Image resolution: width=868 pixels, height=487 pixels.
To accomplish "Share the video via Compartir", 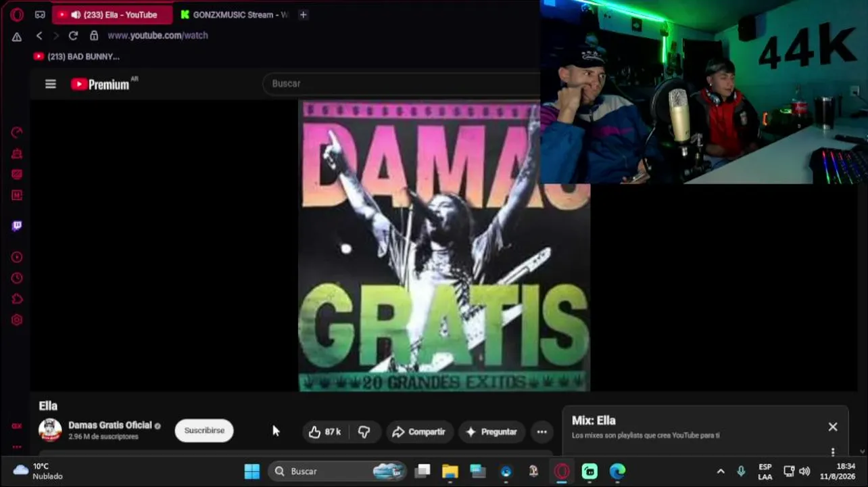I will tap(419, 432).
